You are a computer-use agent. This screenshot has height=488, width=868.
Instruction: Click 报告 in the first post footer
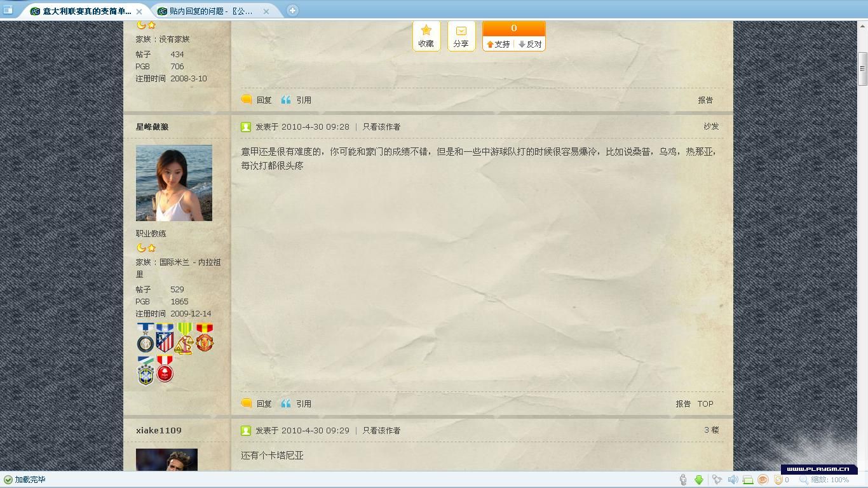tap(705, 100)
